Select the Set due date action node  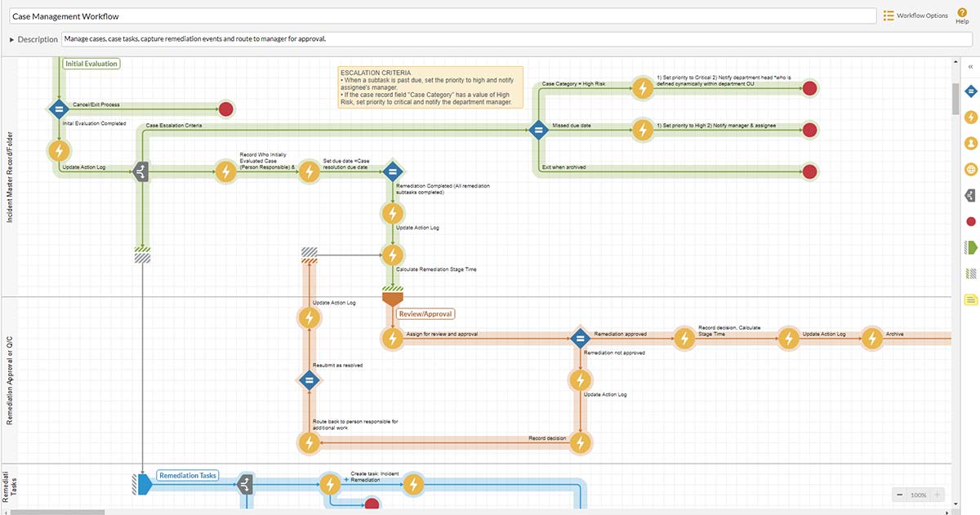click(x=309, y=171)
